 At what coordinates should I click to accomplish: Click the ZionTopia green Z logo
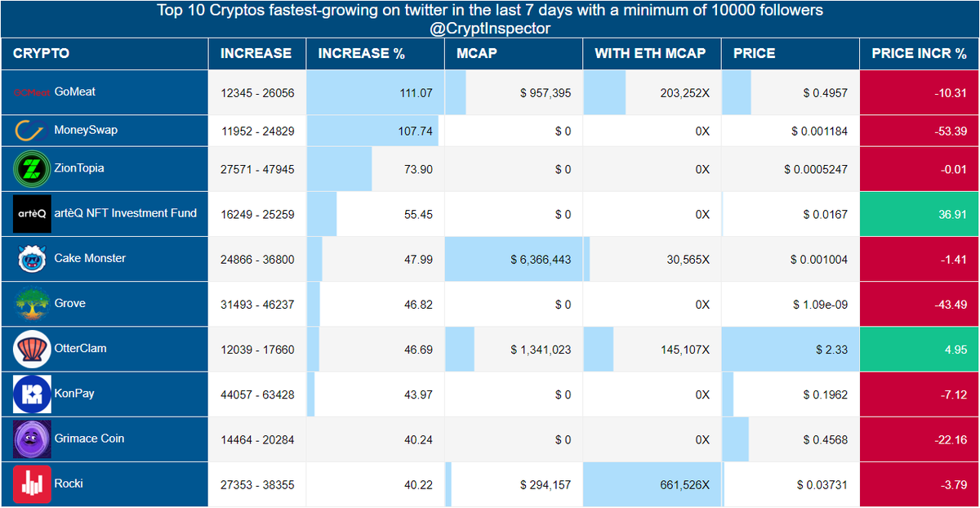tap(32, 169)
